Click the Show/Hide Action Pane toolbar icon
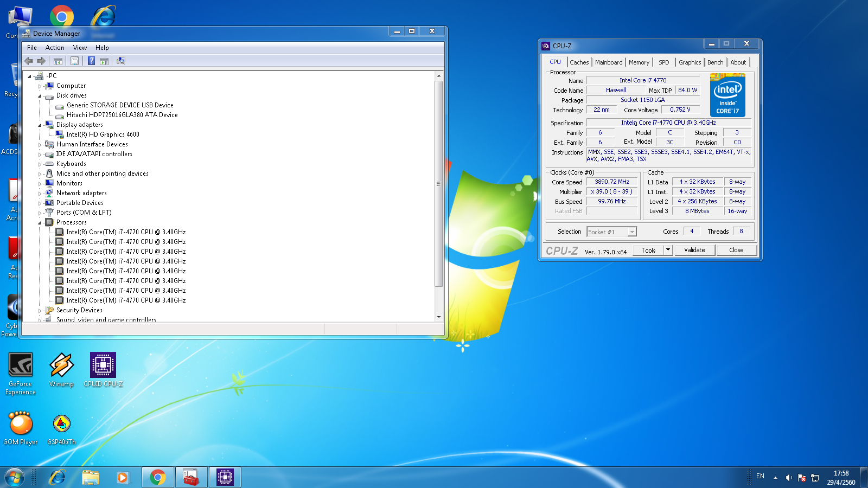The height and width of the screenshot is (488, 868). 104,61
